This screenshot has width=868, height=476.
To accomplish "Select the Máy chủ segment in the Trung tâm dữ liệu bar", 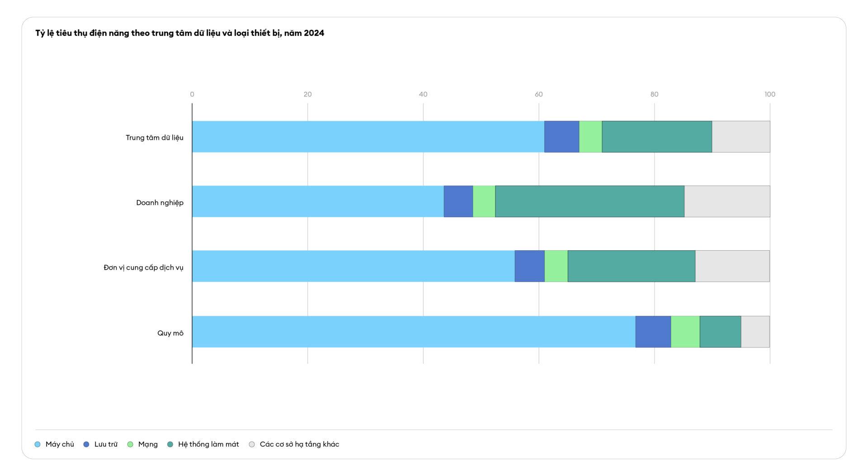I will 368,137.
